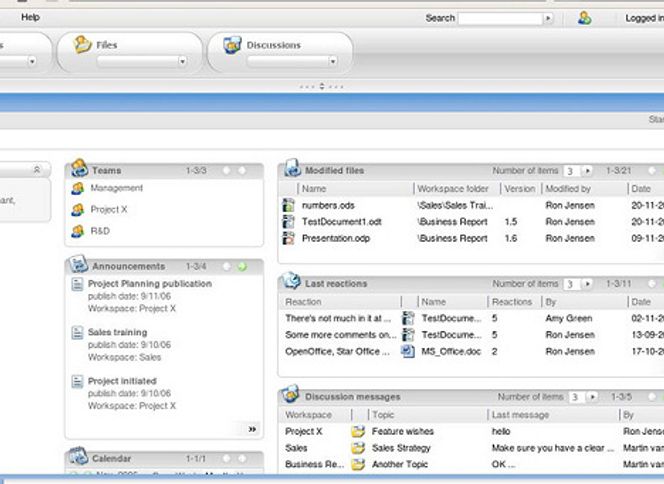
Task: Click file icon for numbers.ods
Action: point(288,205)
